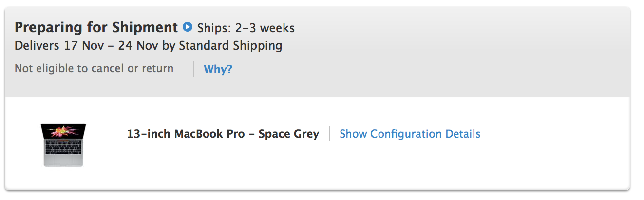
Task: Open the "Why?" link
Action: pyautogui.click(x=218, y=69)
